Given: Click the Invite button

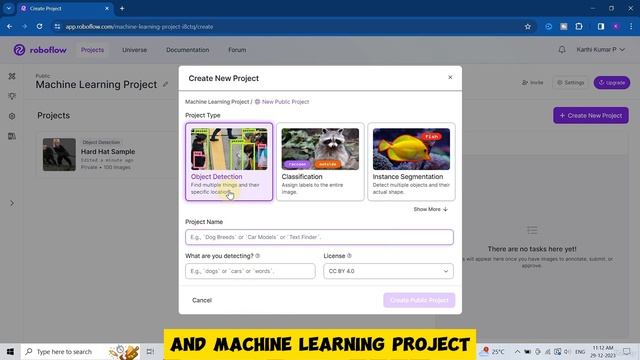Looking at the screenshot, I should click(x=532, y=82).
